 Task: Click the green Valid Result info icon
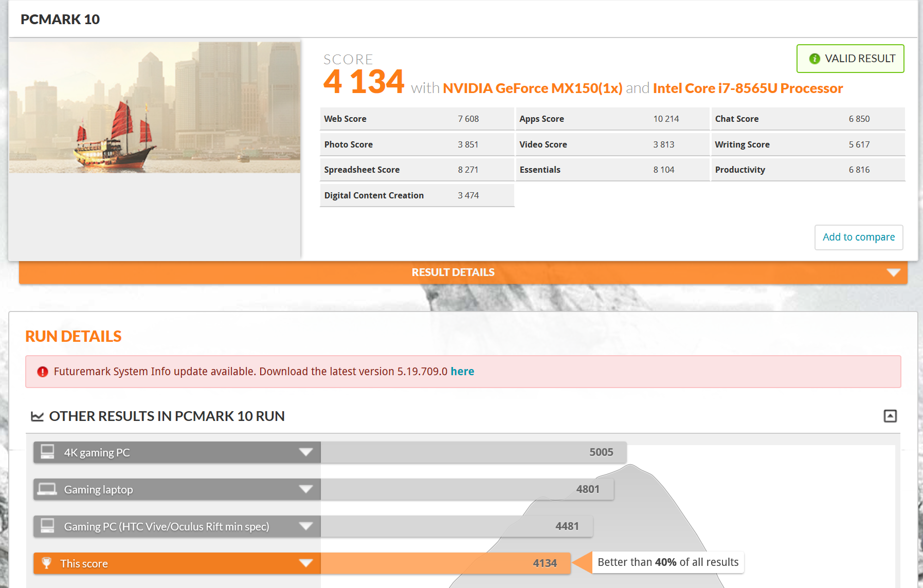pos(815,59)
